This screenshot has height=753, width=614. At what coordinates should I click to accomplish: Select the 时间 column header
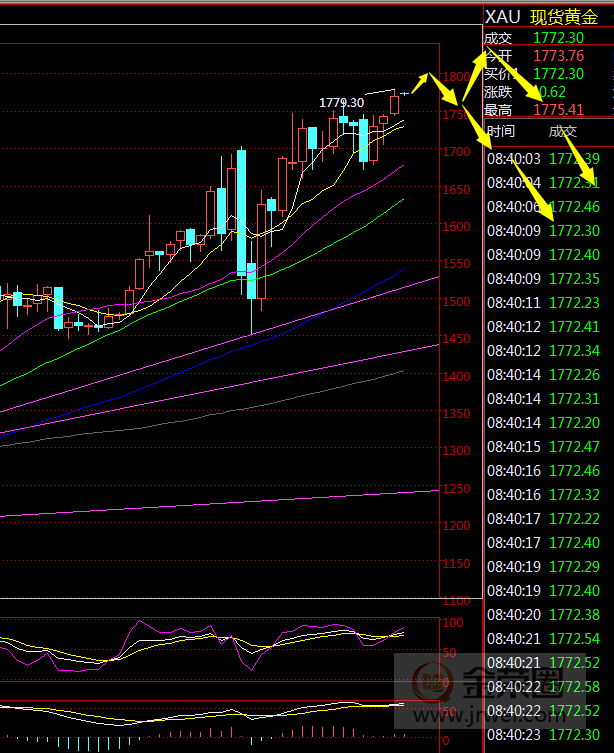tap(501, 132)
